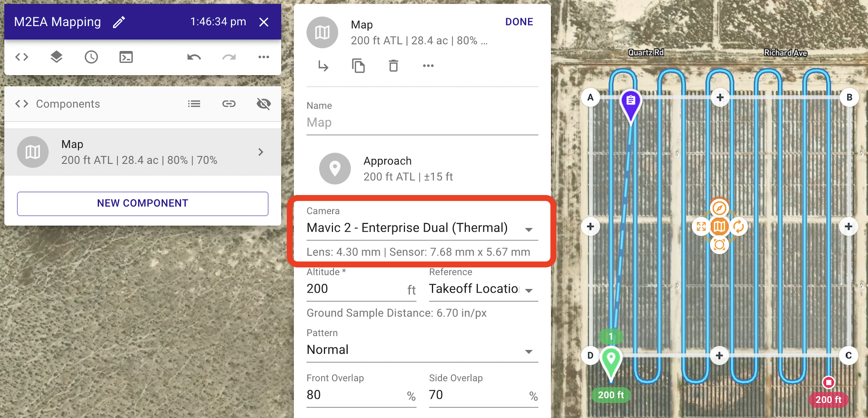Select corner point C on the map
Screen dimensions: 868x418
[x=848, y=356]
